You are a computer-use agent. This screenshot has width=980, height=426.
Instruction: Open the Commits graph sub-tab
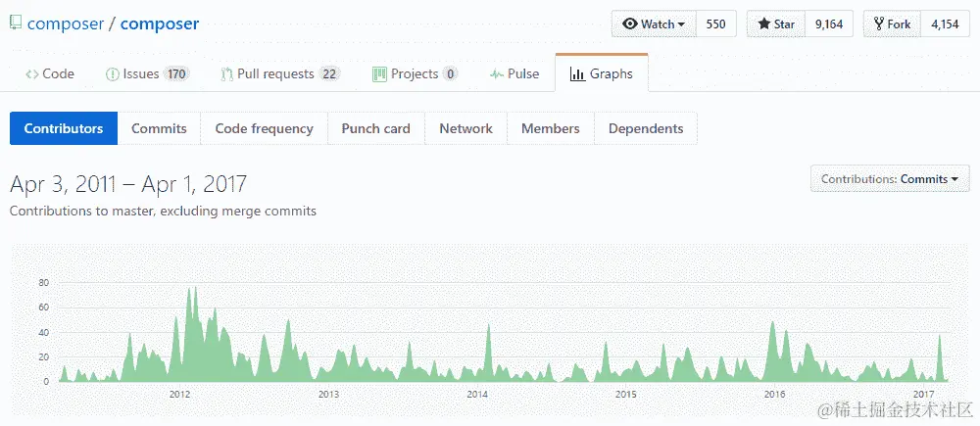click(159, 128)
